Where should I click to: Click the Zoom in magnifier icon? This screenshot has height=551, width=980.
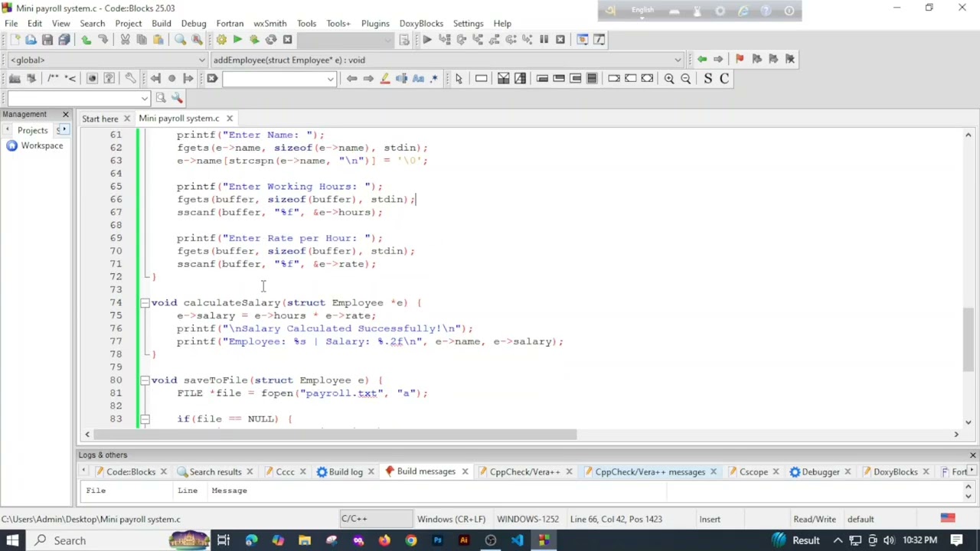[x=669, y=78]
